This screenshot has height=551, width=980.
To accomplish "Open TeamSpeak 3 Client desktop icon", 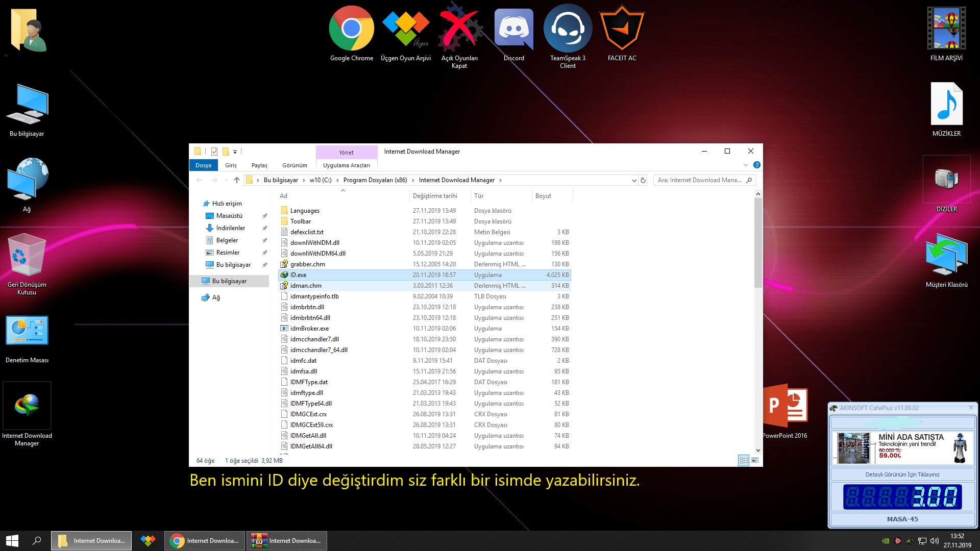I will click(568, 36).
